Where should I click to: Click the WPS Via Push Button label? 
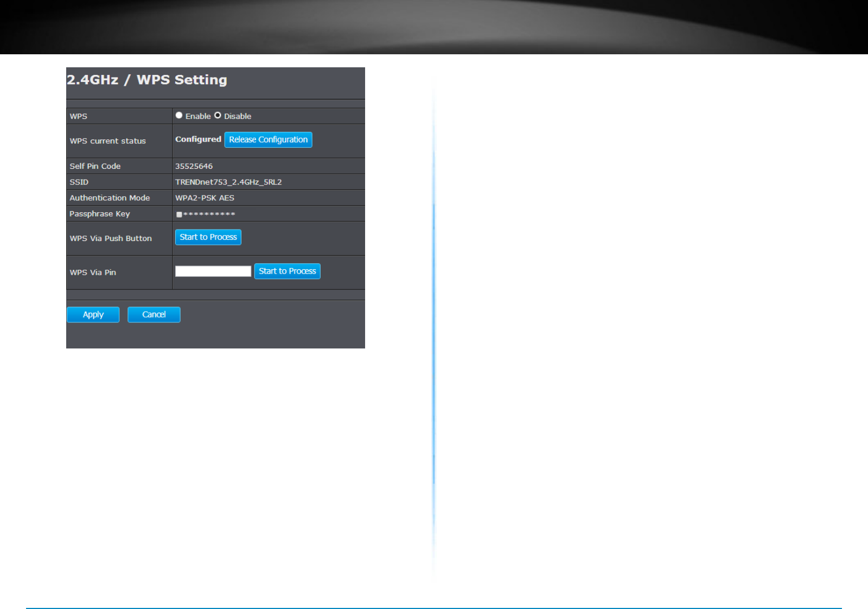pos(111,238)
